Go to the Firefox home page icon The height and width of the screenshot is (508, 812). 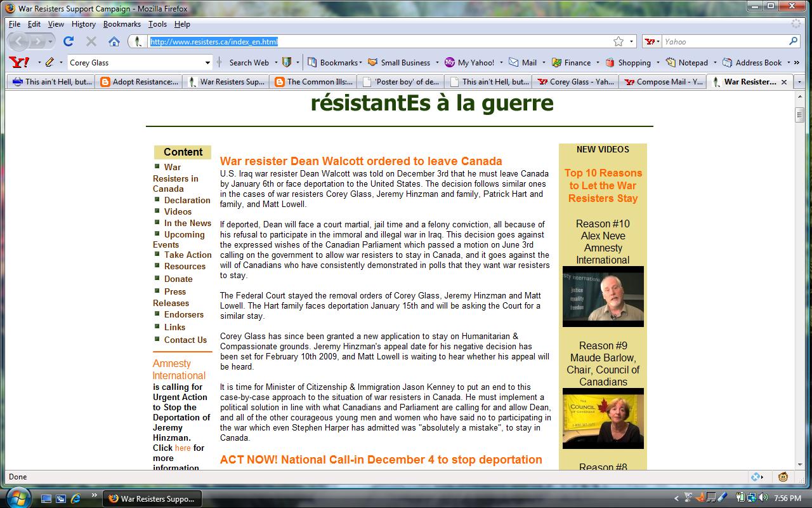[114, 41]
